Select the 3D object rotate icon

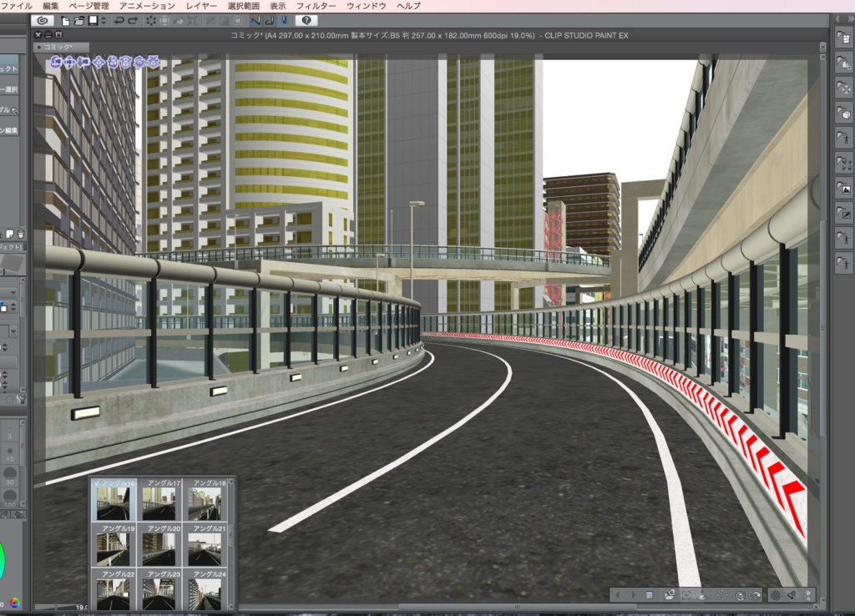[x=114, y=63]
